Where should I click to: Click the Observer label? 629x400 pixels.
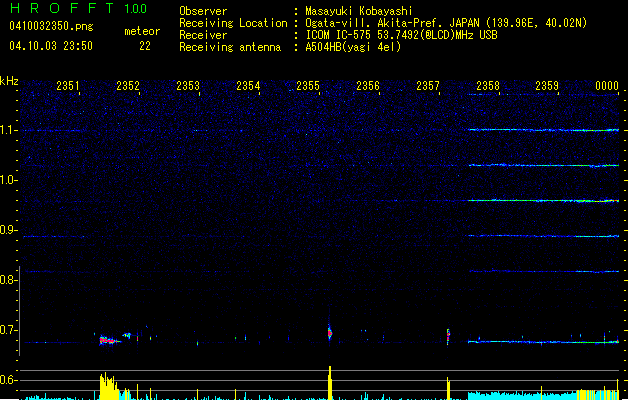pyautogui.click(x=203, y=11)
